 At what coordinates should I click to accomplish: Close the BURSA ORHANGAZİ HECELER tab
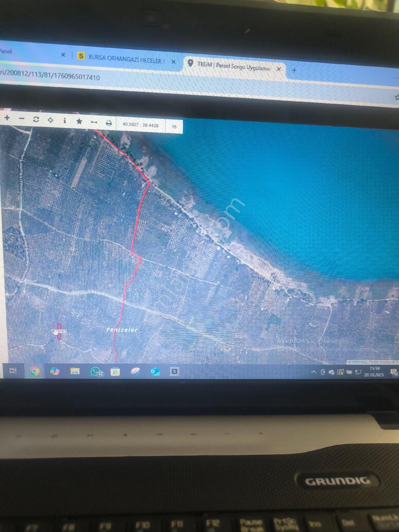point(174,62)
